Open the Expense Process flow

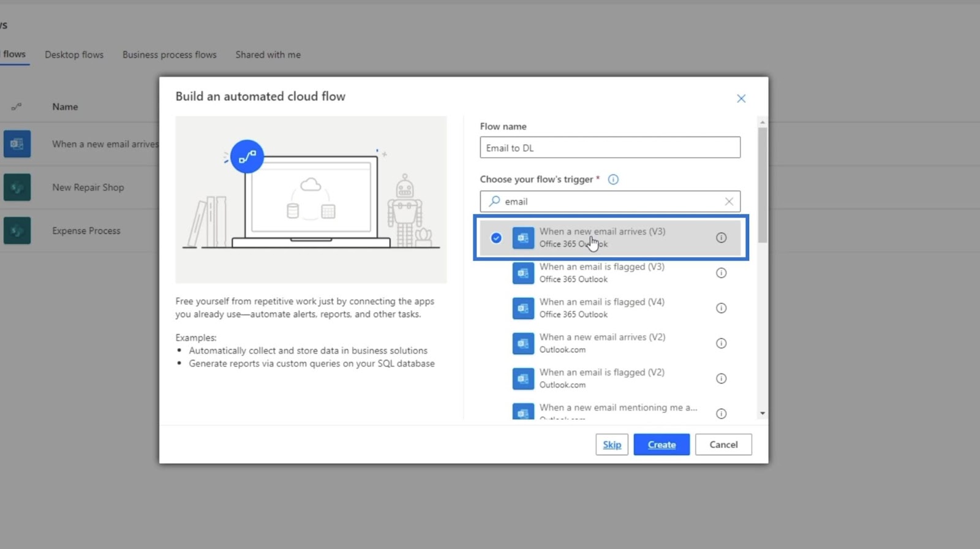pos(86,231)
